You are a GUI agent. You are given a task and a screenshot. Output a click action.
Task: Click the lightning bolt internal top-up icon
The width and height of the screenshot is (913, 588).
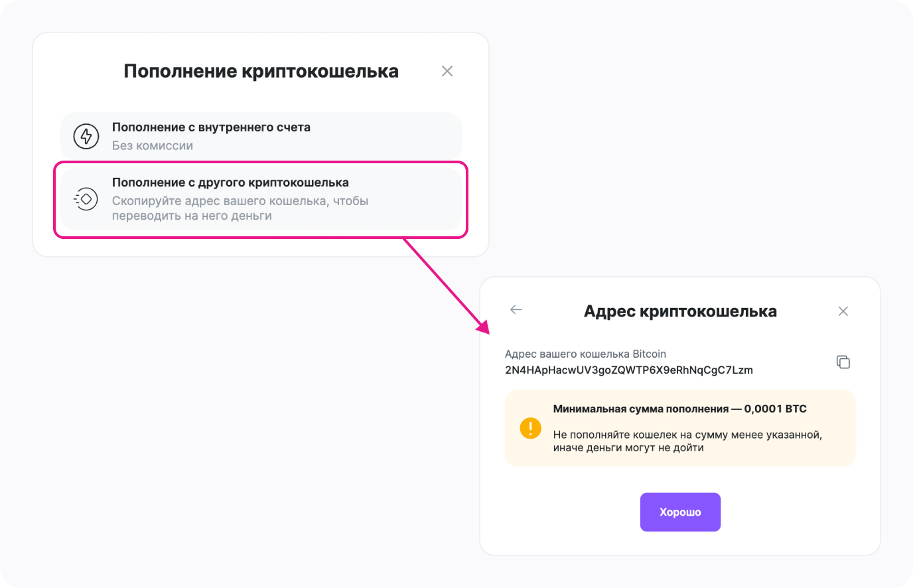[x=86, y=136]
